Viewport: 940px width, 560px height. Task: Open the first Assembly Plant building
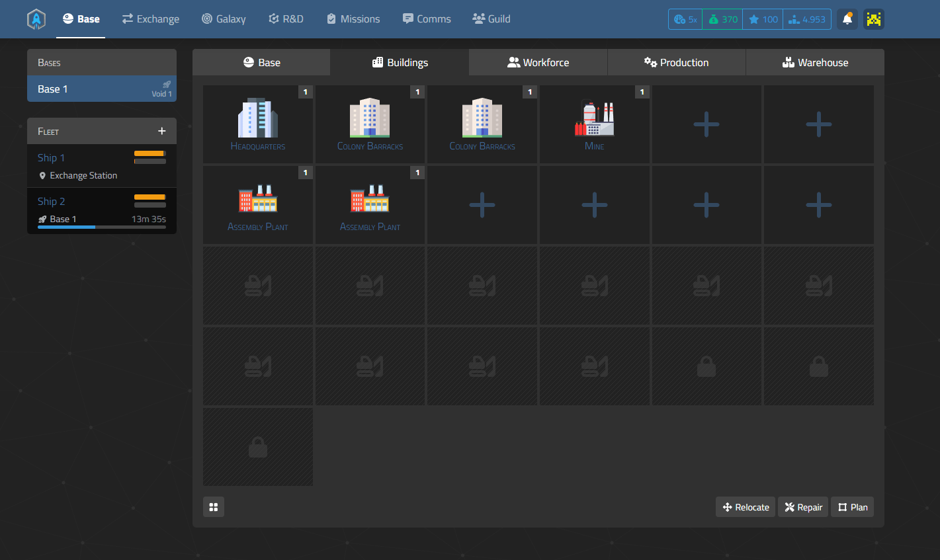tap(258, 205)
